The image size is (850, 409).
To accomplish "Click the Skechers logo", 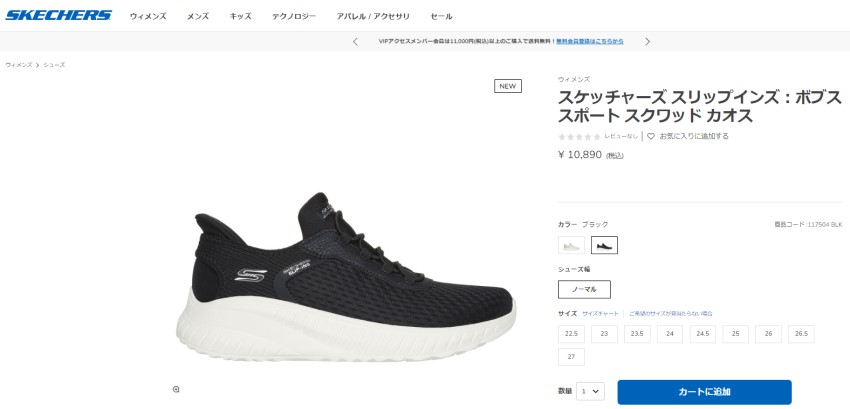I will tap(59, 15).
